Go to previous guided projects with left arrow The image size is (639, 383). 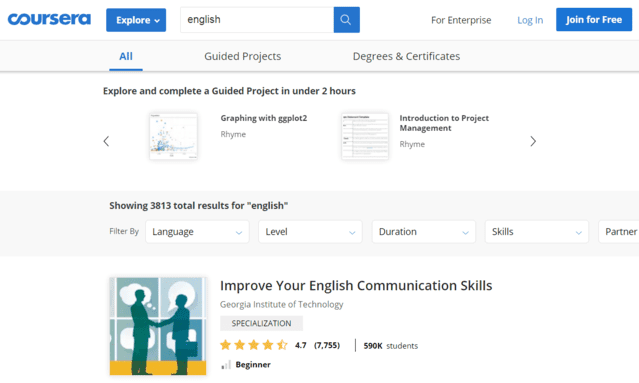[x=106, y=141]
